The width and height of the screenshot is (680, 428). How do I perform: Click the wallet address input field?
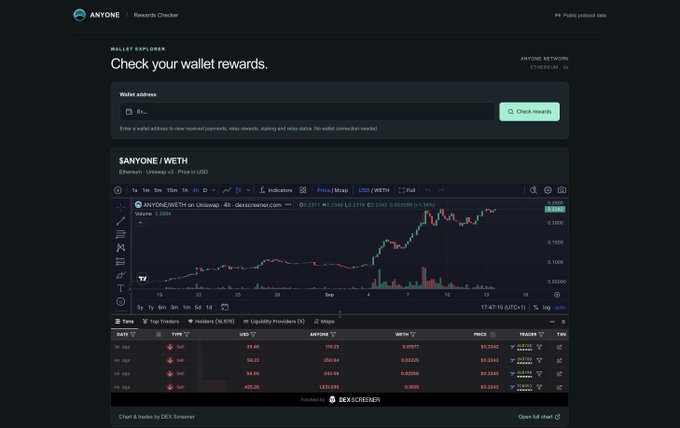[x=307, y=111]
